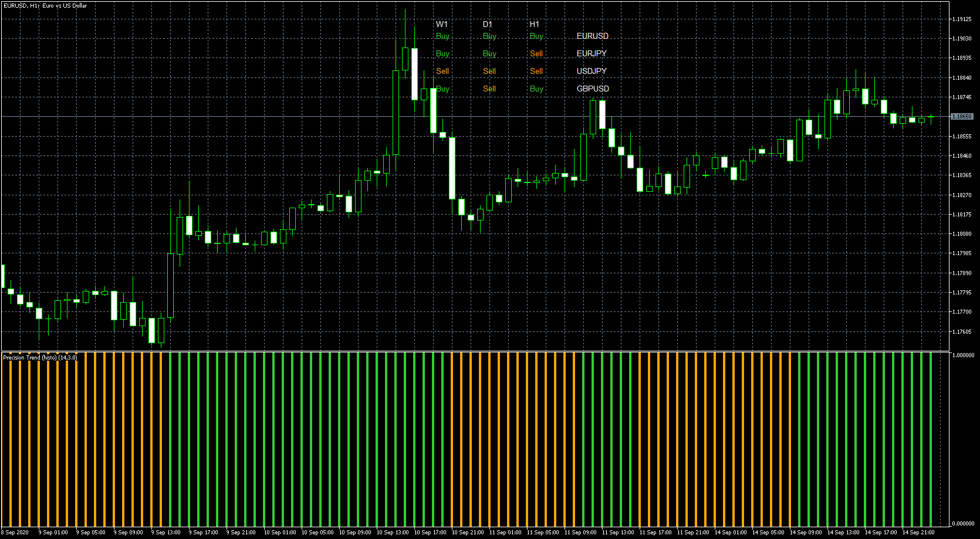
Task: Click the current price tag 1.18650
Action: click(962, 117)
